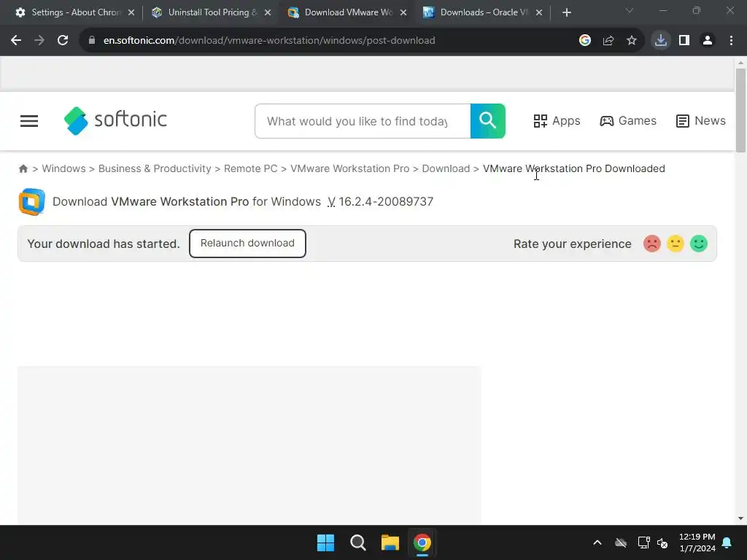This screenshot has width=747, height=560.
Task: Click the browser forward arrow
Action: coord(39,41)
